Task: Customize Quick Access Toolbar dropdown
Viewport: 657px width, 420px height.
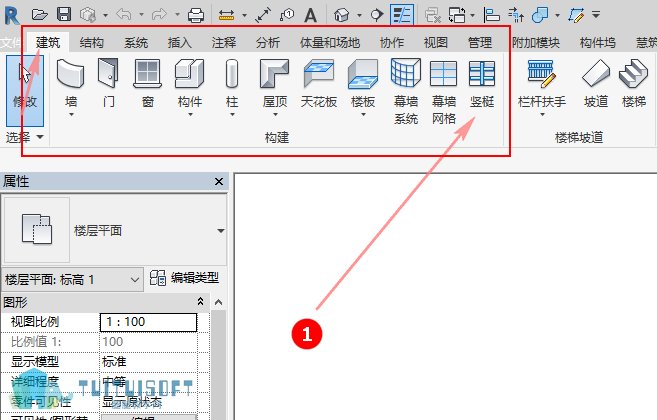Action: [596, 15]
